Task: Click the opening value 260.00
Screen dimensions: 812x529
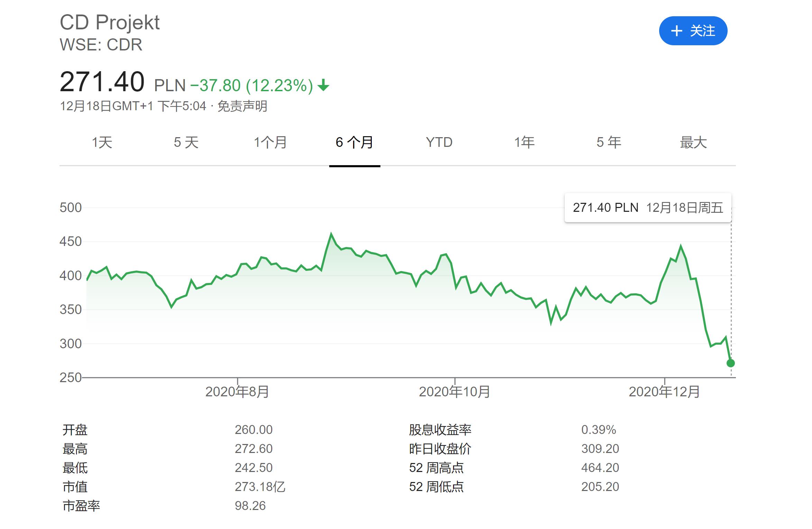Action: (254, 430)
